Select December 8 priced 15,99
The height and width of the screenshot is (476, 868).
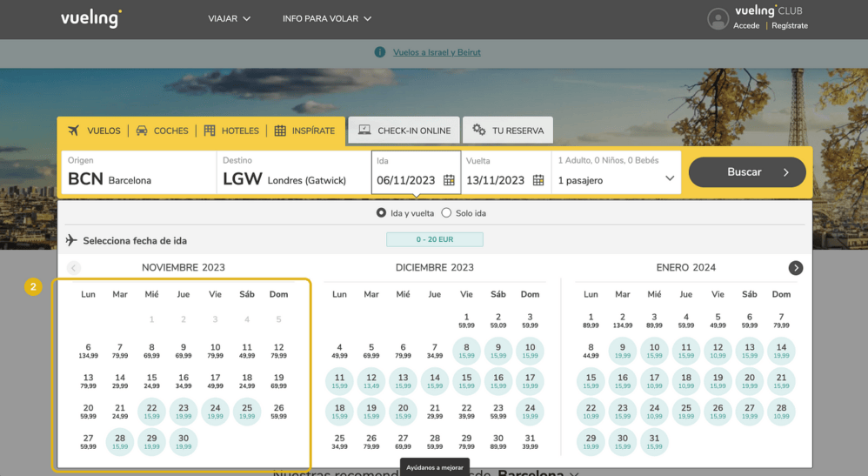467,351
